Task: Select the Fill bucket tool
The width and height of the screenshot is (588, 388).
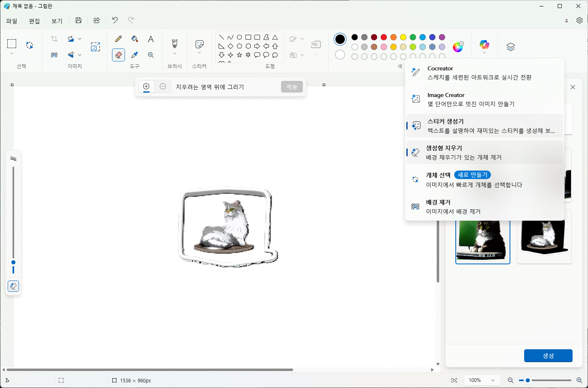Action: [x=135, y=39]
